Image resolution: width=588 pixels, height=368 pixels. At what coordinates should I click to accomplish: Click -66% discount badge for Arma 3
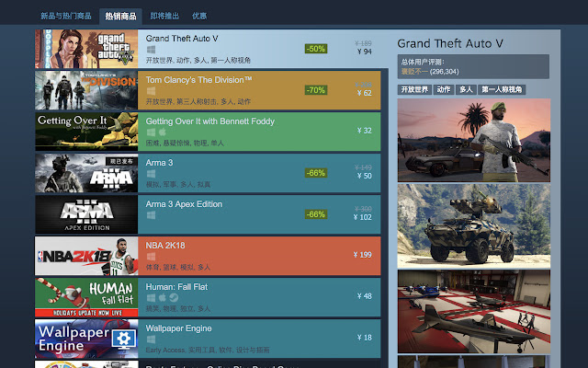point(316,173)
